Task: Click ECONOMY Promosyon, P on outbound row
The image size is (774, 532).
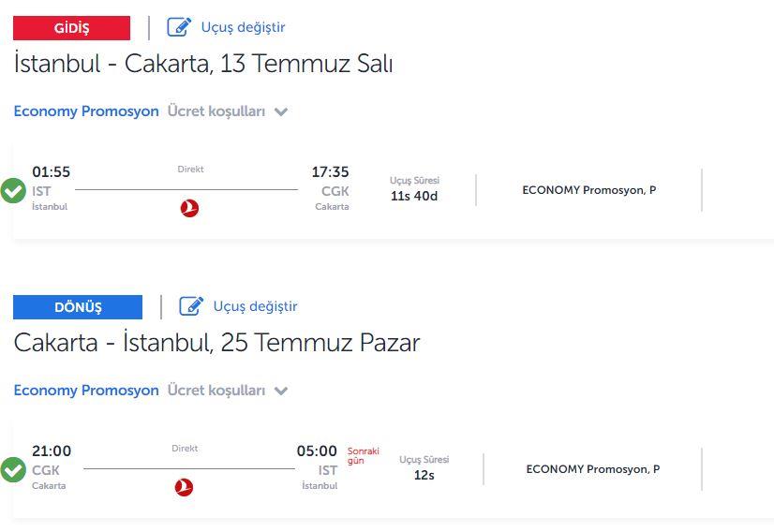Action: 588,190
